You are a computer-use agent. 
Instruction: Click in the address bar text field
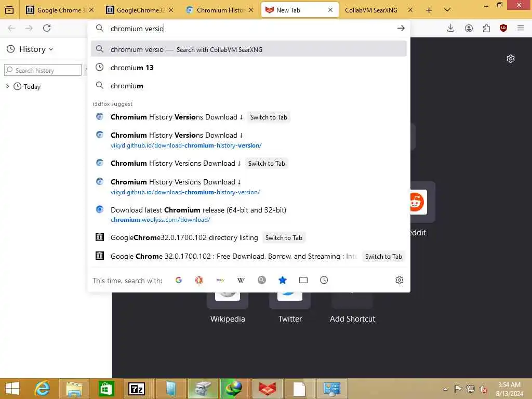251,29
